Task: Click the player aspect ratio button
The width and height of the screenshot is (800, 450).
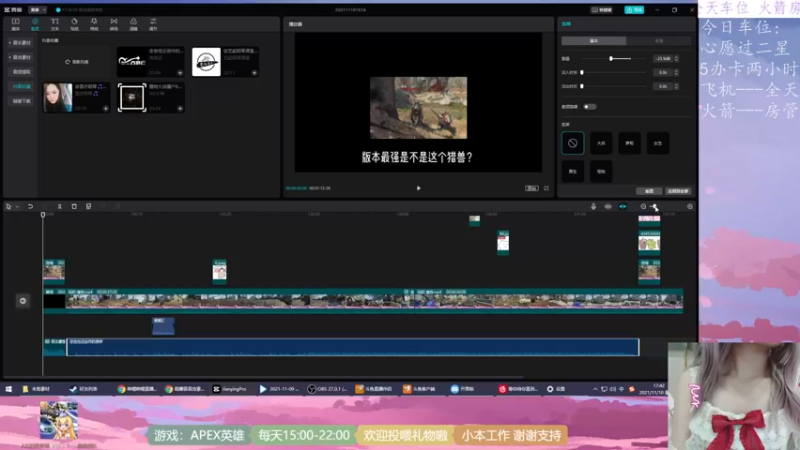Action: pos(532,188)
